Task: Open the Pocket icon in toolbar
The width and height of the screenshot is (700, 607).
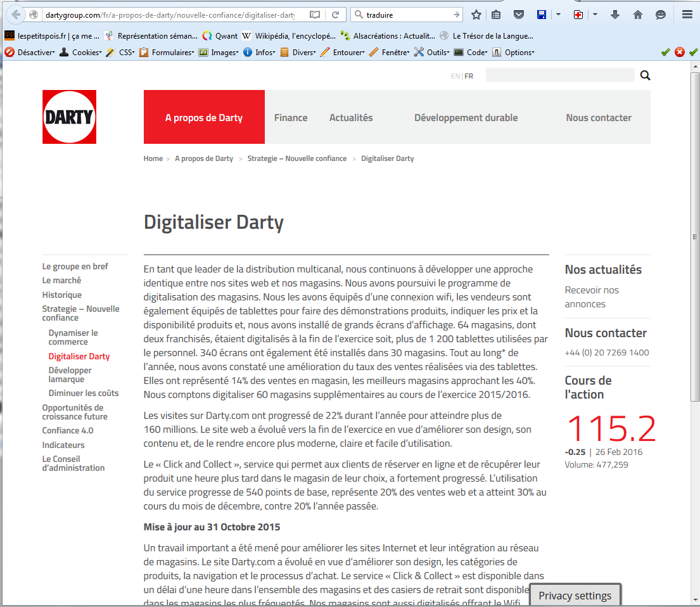Action: pyautogui.click(x=518, y=15)
